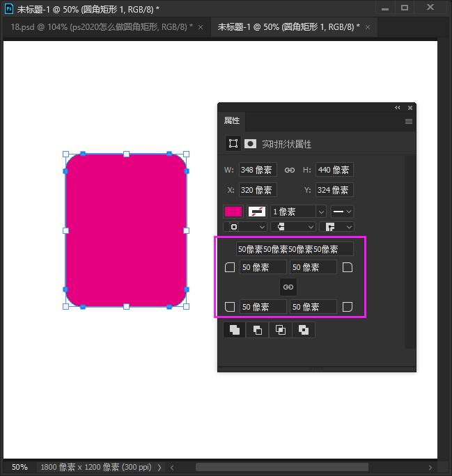Click the top-left corner radius icon
The height and width of the screenshot is (476, 452).
coord(230,267)
